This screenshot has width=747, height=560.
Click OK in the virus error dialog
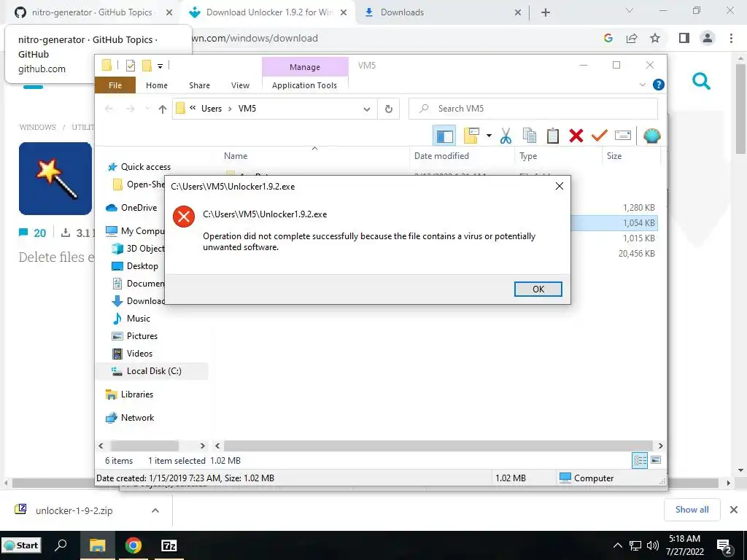538,289
